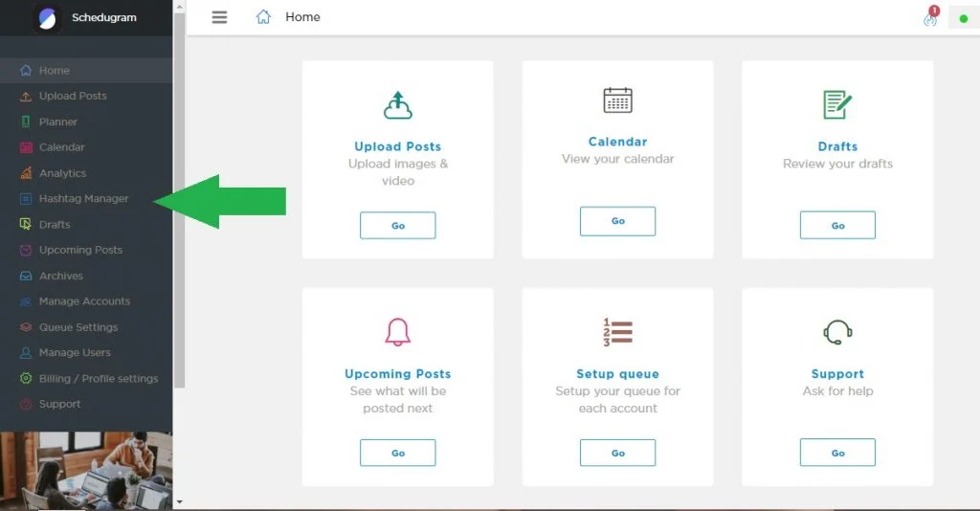Open Manage Accounts in the sidebar
This screenshot has height=511, width=980.
coord(86,301)
